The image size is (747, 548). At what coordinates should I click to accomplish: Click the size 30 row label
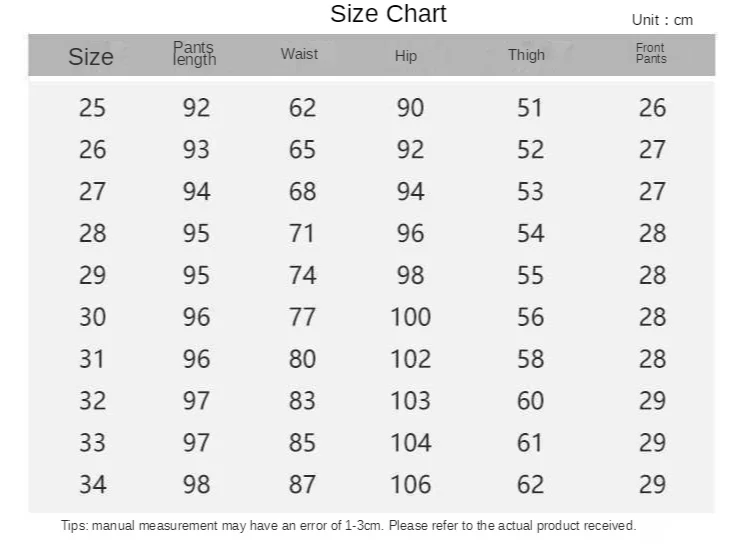click(92, 317)
